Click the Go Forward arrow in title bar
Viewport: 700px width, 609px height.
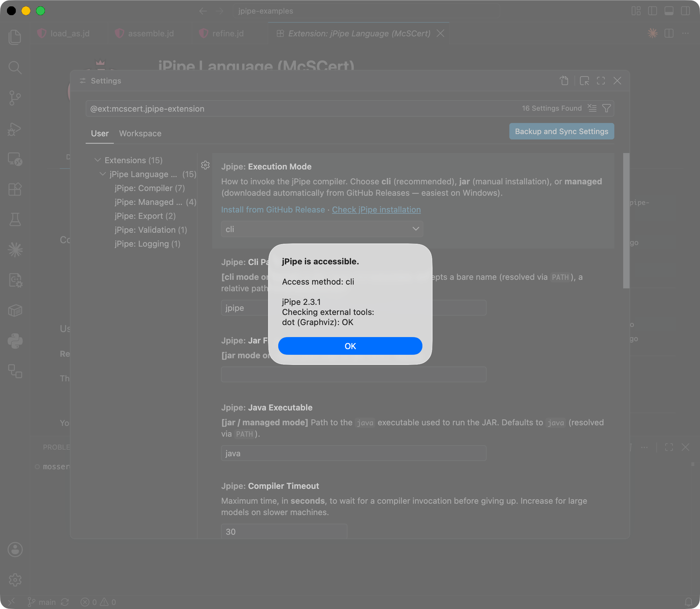(219, 11)
